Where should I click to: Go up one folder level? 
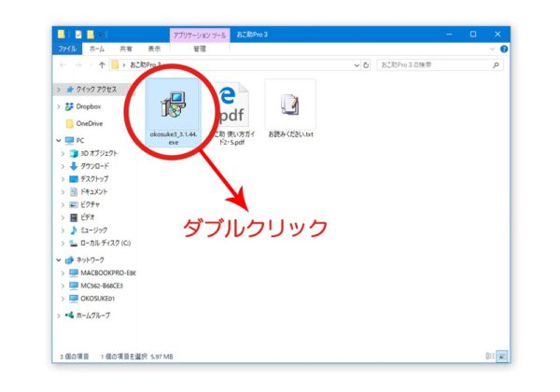102,65
